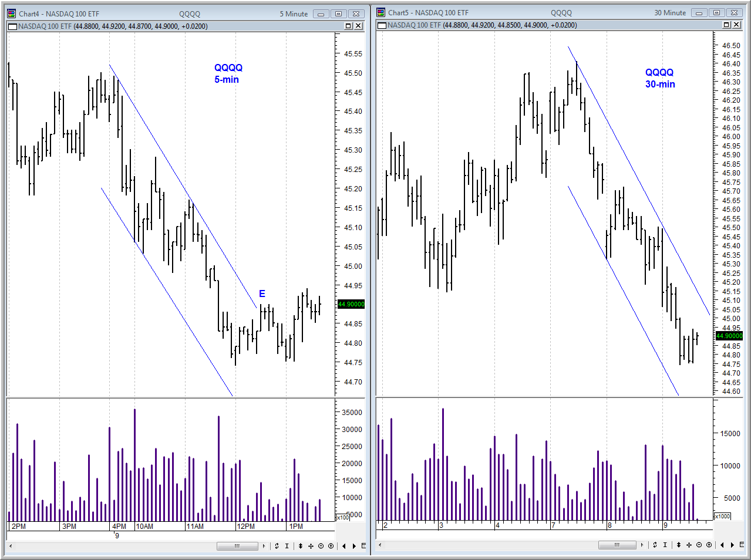Click the '46.50' price label on Chart5 axis

pos(731,46)
